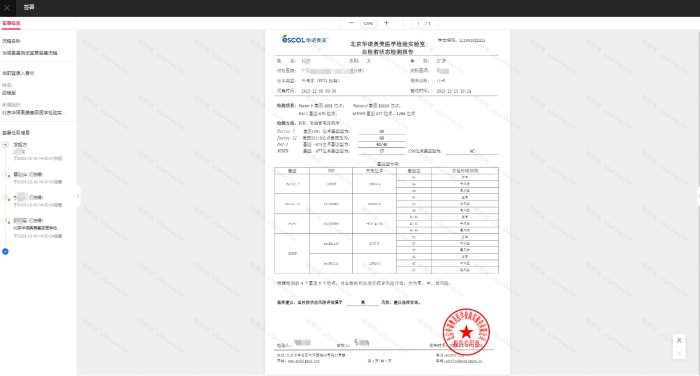Screen dimensions: 700x376
Task: Select signer step number 3 marker
Action: click(6, 221)
